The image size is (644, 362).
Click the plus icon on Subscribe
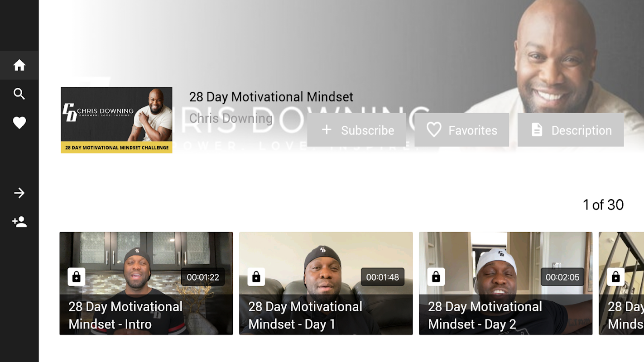coord(327,130)
